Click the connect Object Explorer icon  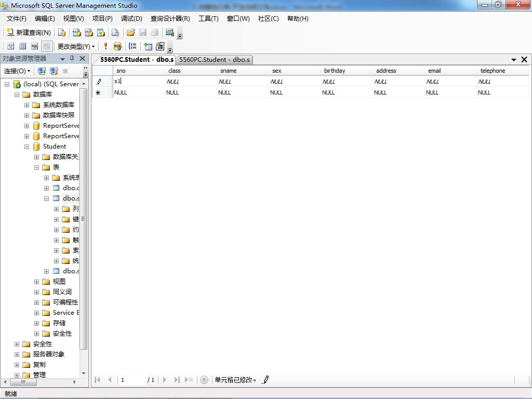42,71
